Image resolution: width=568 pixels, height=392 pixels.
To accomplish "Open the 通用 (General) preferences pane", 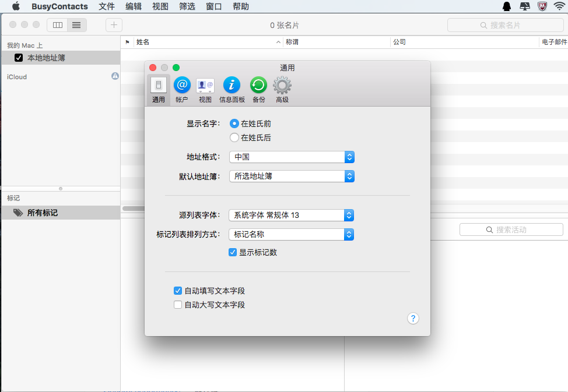I will pyautogui.click(x=158, y=90).
